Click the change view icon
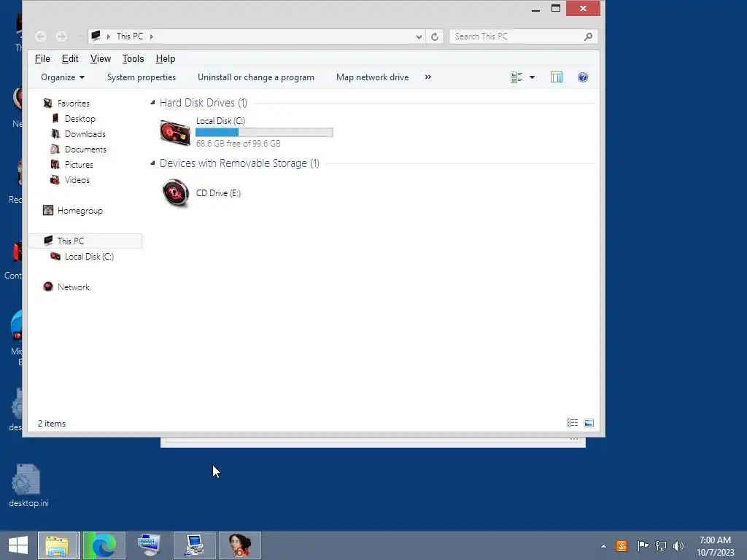The image size is (747, 560). click(x=516, y=77)
